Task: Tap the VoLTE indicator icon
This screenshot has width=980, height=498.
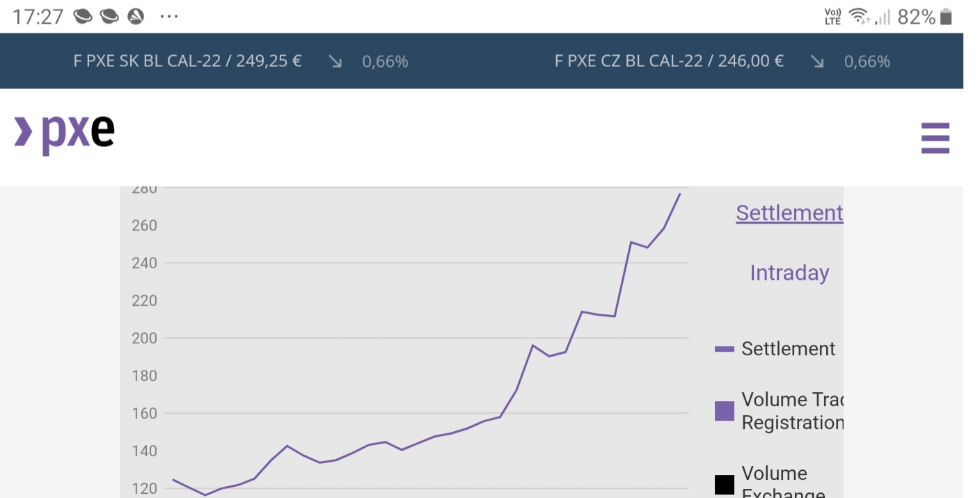Action: [x=832, y=17]
